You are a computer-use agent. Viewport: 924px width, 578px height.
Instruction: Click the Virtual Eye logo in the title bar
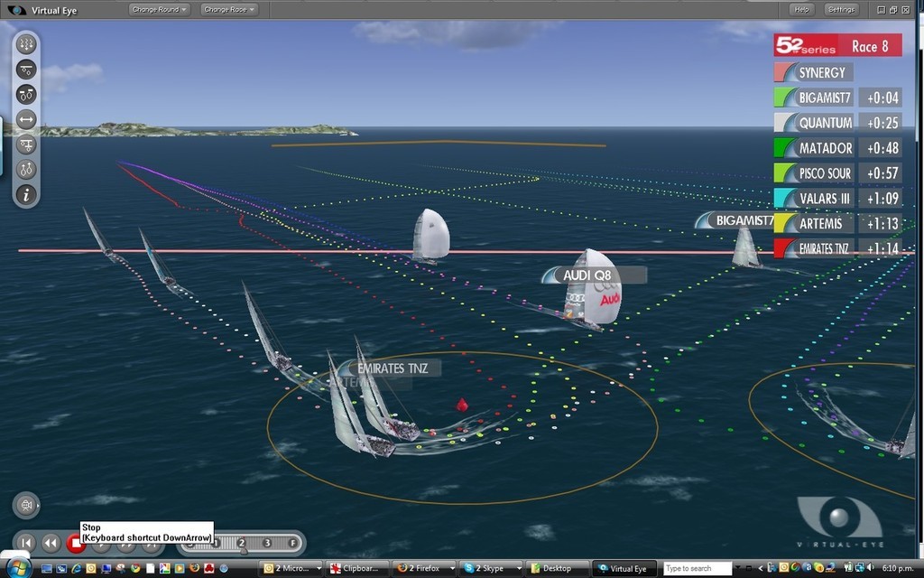pyautogui.click(x=16, y=10)
